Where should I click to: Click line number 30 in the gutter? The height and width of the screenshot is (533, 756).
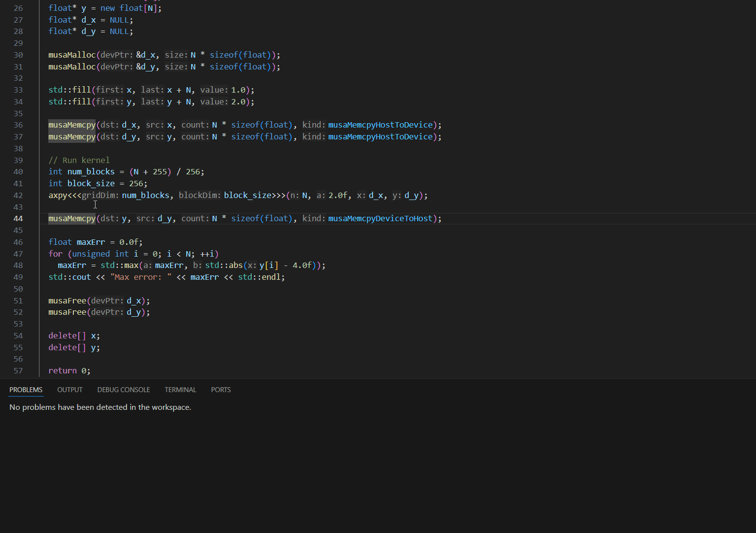coord(18,55)
